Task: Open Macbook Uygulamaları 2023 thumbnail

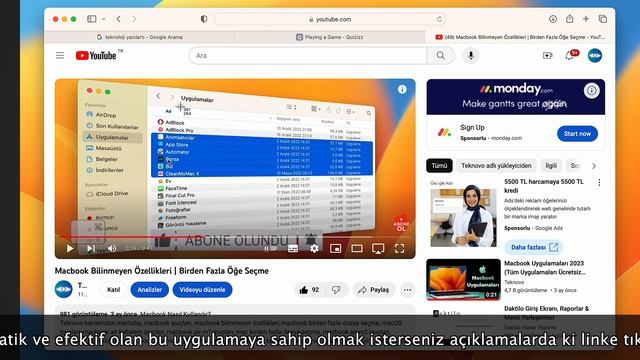Action: [x=463, y=280]
